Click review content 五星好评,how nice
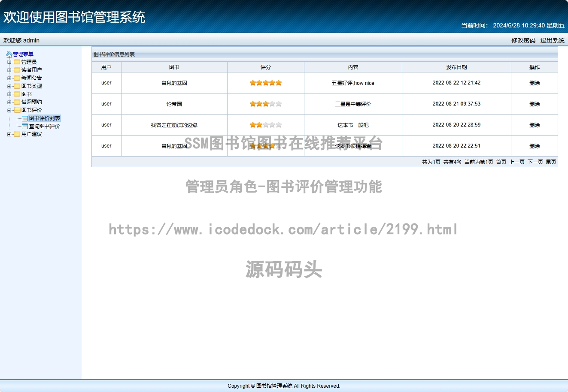The width and height of the screenshot is (568, 392). (x=353, y=83)
